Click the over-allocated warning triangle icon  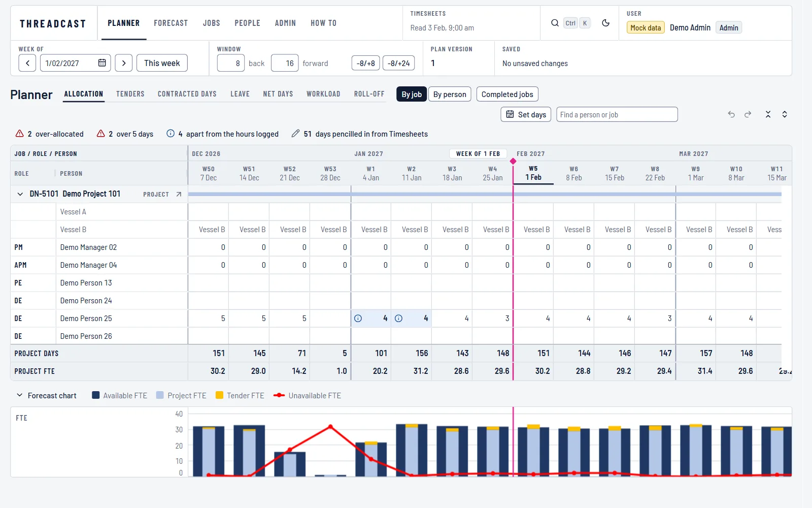(20, 134)
